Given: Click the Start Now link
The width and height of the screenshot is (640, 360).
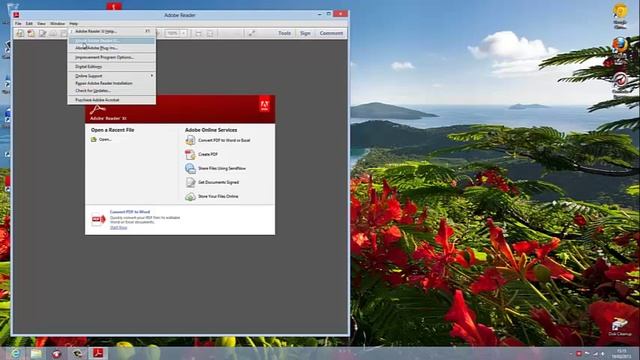Looking at the screenshot, I should click(x=118, y=227).
